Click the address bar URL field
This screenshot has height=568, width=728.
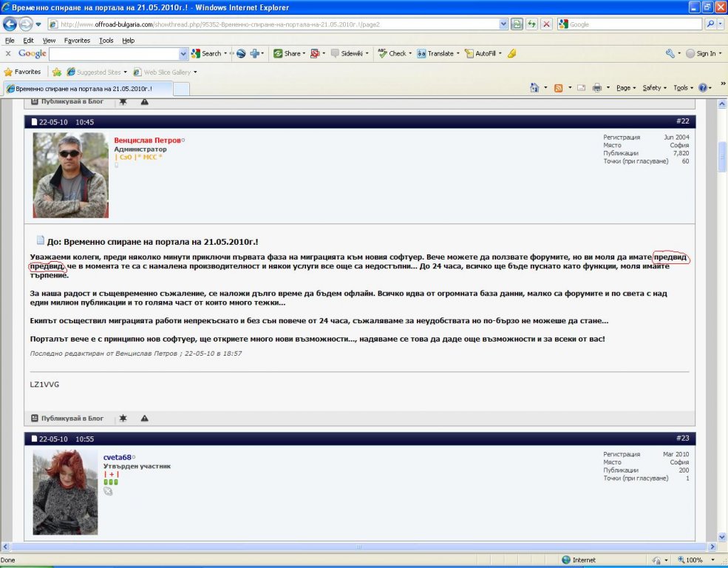tap(274, 24)
